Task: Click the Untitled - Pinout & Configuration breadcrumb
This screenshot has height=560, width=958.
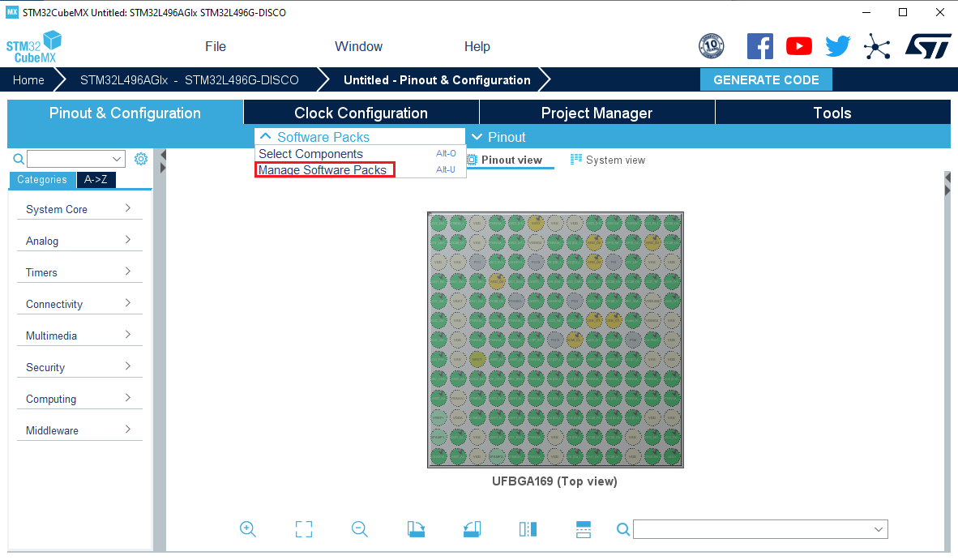Action: 437,80
